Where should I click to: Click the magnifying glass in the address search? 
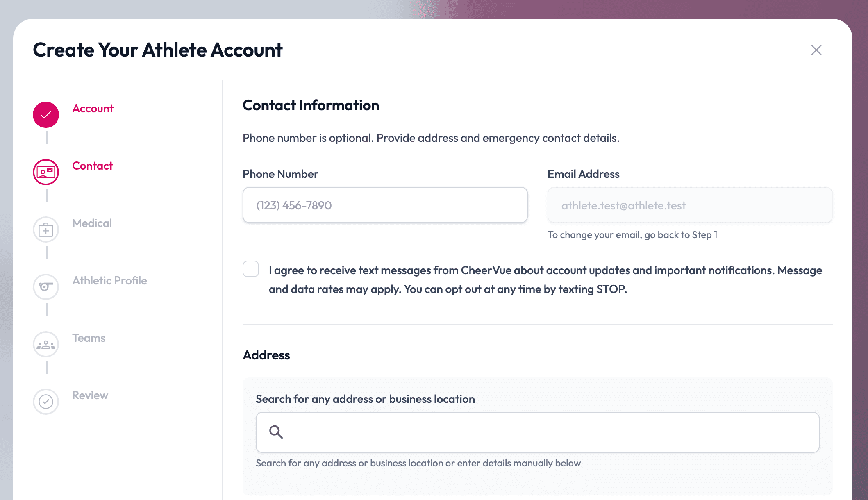(x=276, y=432)
